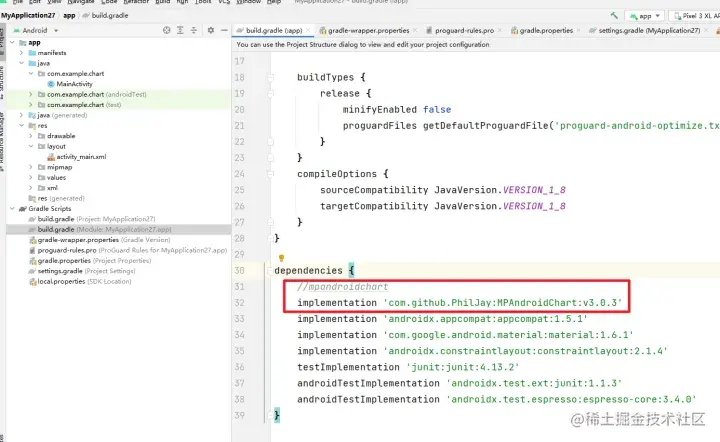This screenshot has height=442, width=720.
Task: Click the 'minifyEnabled false' code line
Action: click(397, 110)
